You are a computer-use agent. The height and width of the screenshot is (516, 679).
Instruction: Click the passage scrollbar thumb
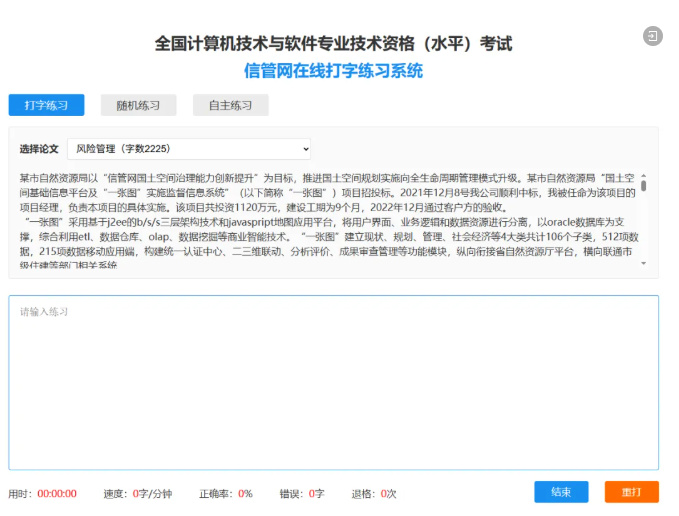(644, 186)
